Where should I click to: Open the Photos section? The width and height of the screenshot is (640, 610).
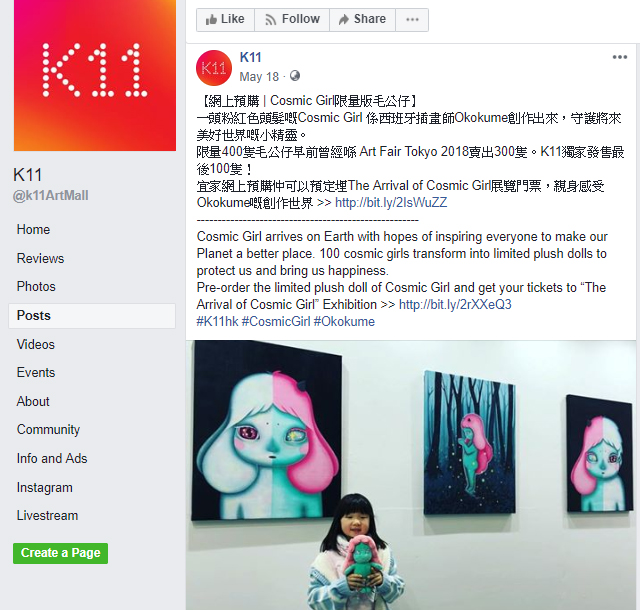(36, 287)
